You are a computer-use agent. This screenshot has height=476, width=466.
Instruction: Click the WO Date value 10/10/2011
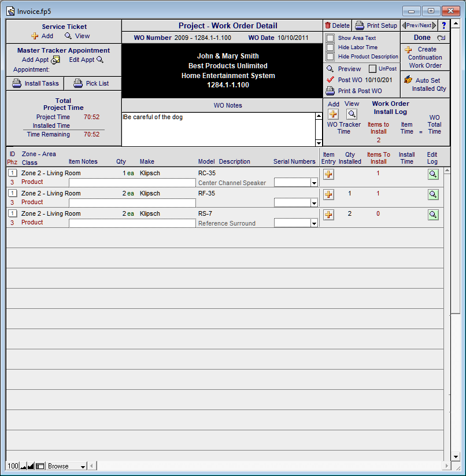click(293, 38)
